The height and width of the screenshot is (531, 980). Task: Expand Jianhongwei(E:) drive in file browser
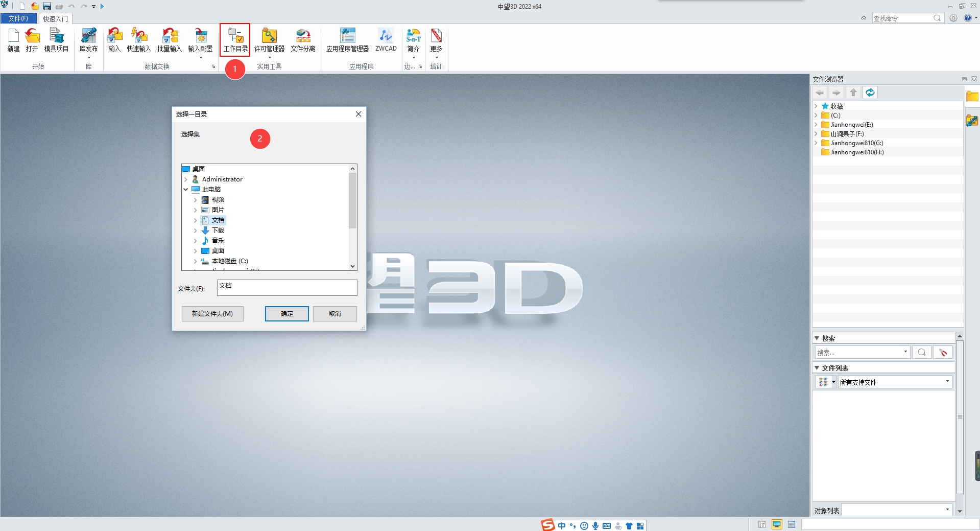pyautogui.click(x=816, y=125)
